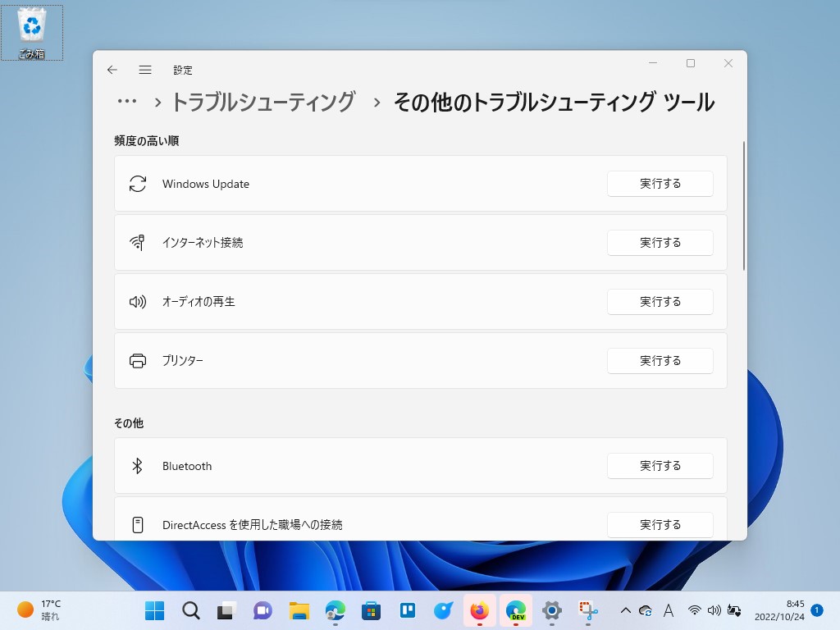
Task: Navigate to トラブルシューティング via the breadcrumb
Action: click(x=264, y=100)
